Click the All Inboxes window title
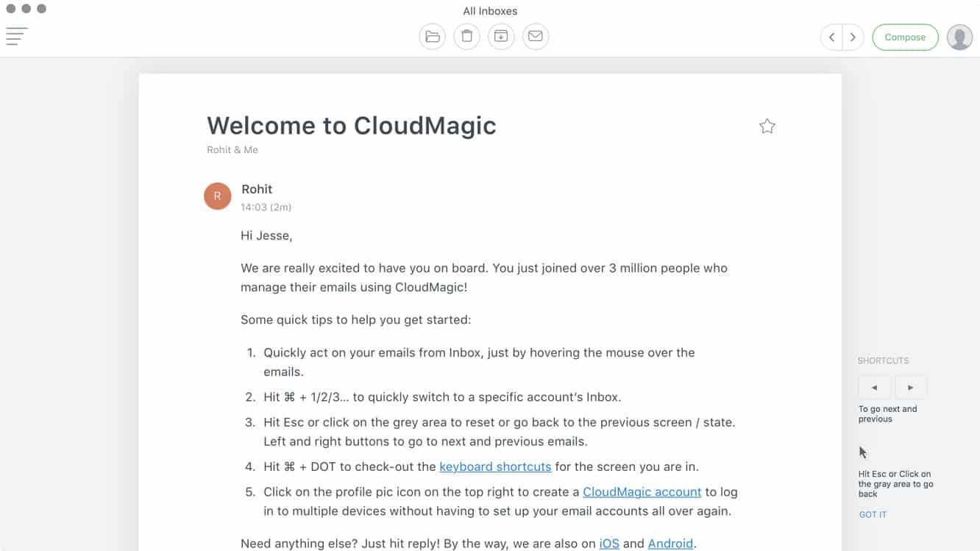 pos(490,11)
